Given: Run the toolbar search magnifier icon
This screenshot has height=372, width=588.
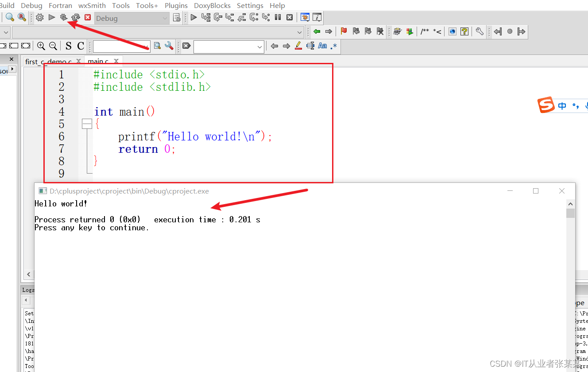Looking at the screenshot, I should tap(157, 46).
